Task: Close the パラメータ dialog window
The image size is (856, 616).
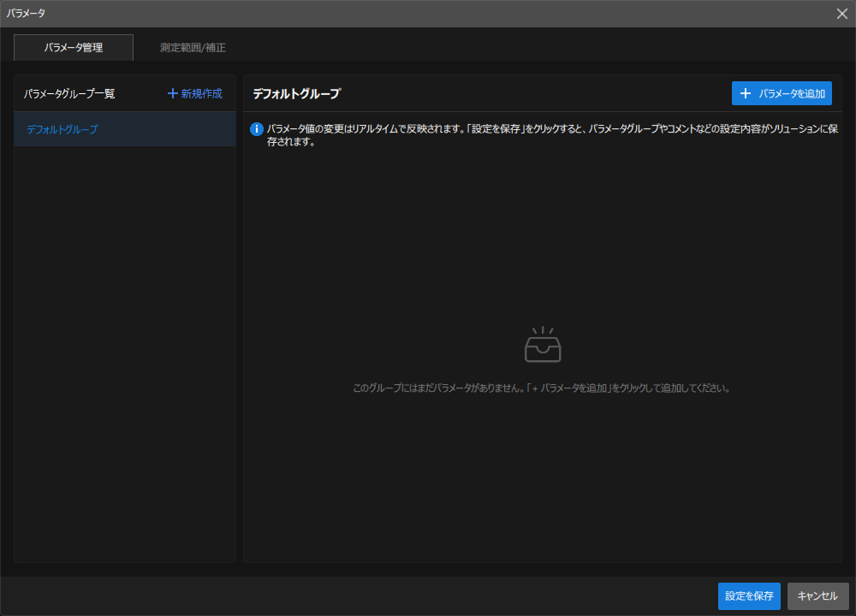Action: click(x=842, y=14)
